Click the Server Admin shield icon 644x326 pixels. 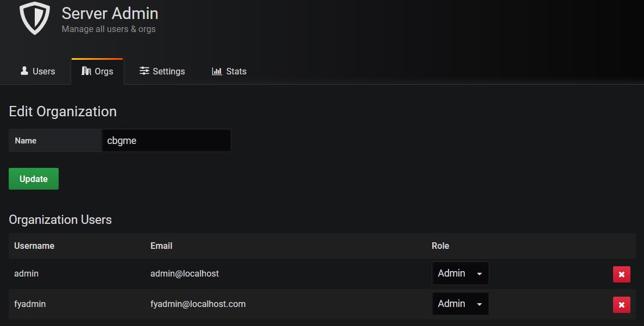[x=35, y=18]
